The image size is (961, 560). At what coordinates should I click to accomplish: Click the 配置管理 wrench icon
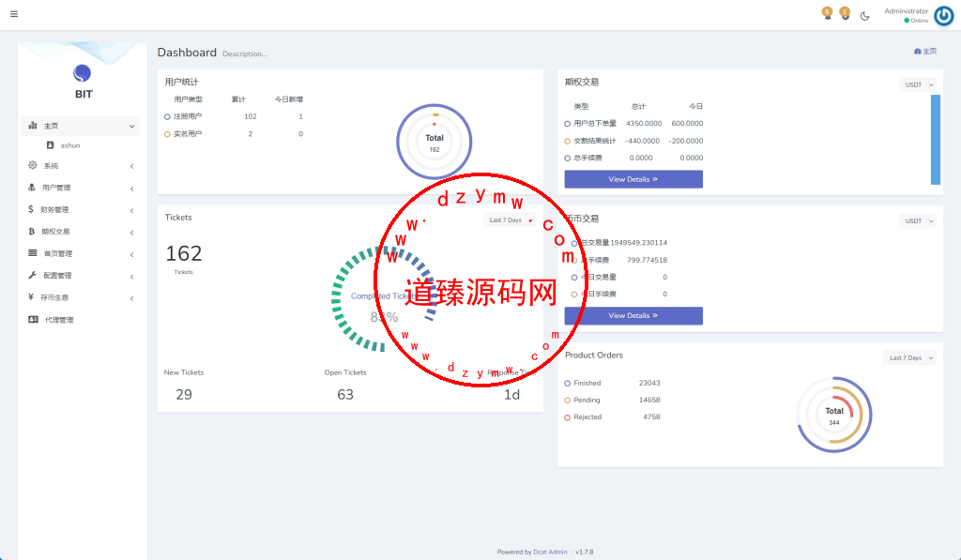point(33,275)
